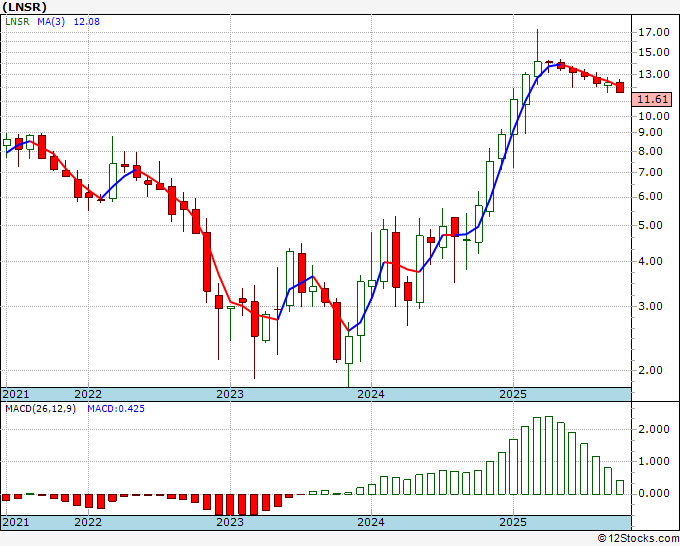Click the 1.000 MACD axis label
Image resolution: width=680 pixels, height=546 pixels.
point(654,461)
